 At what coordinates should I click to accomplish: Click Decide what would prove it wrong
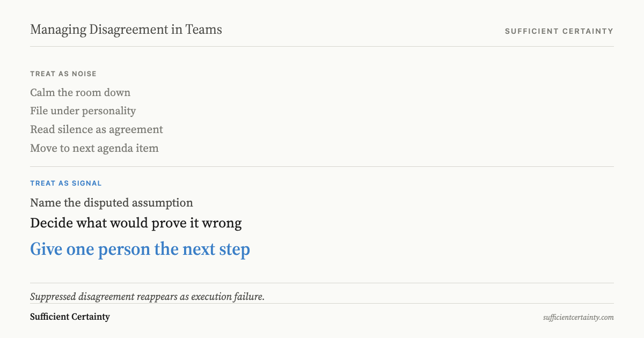pyautogui.click(x=136, y=223)
